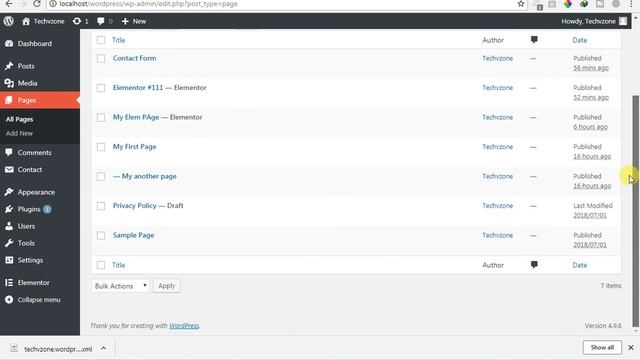The image size is (640, 360).
Task: Click Collapse menu arrow icon
Action: pyautogui.click(x=9, y=300)
